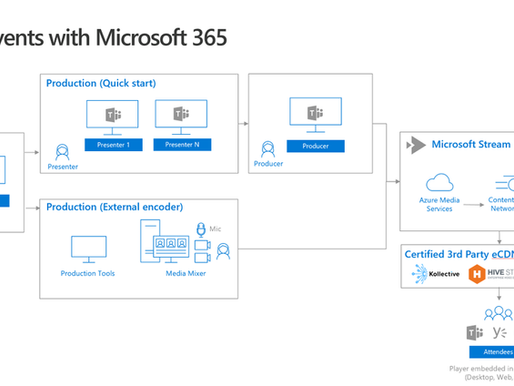Click the Production (External encoder) heading

(x=115, y=207)
